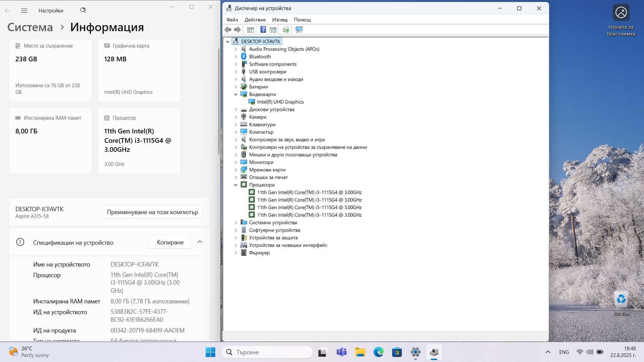Expand the USB контролери node

coord(236,72)
